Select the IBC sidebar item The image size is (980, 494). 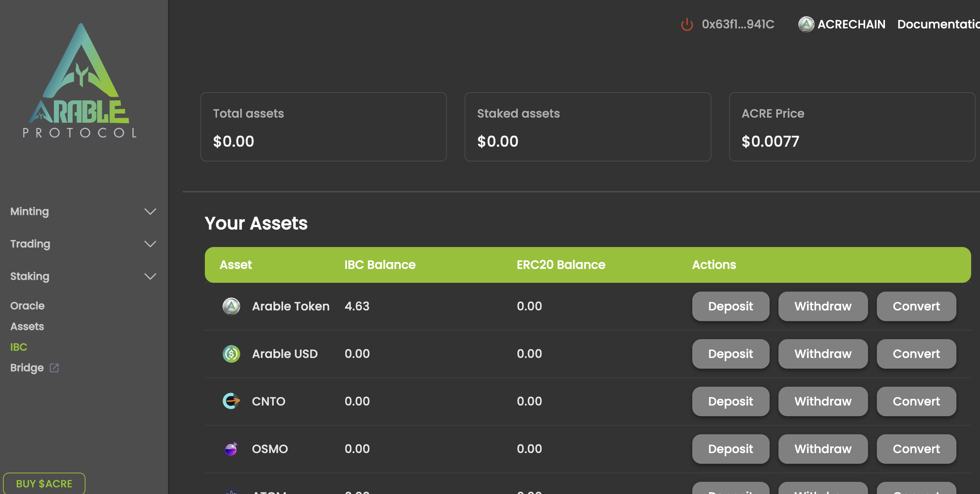[x=19, y=347]
